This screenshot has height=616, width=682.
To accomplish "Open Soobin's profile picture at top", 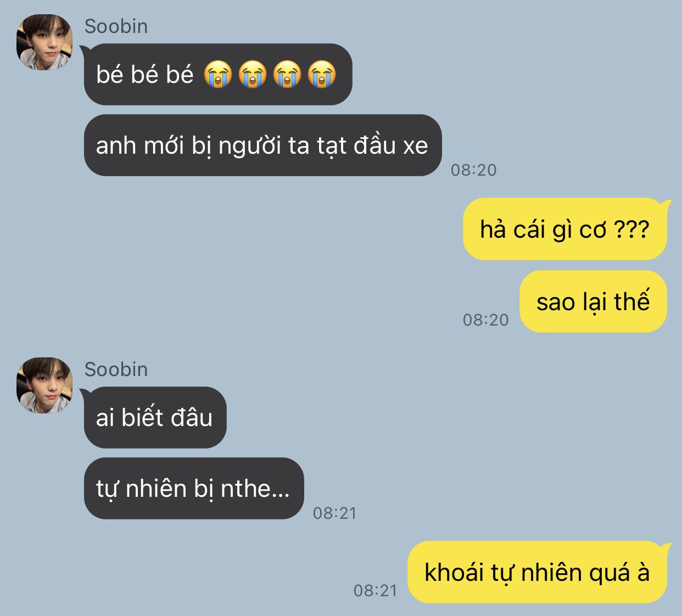I will 44,42.
